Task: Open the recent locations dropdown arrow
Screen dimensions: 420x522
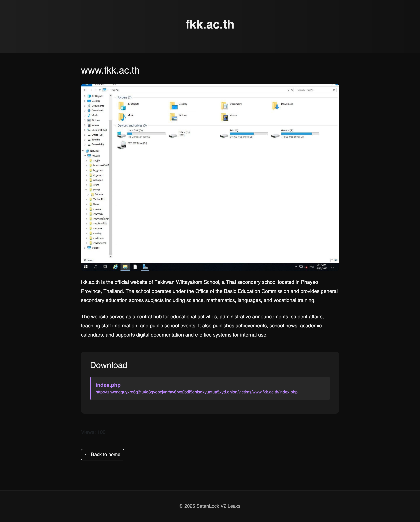Action: (95, 90)
